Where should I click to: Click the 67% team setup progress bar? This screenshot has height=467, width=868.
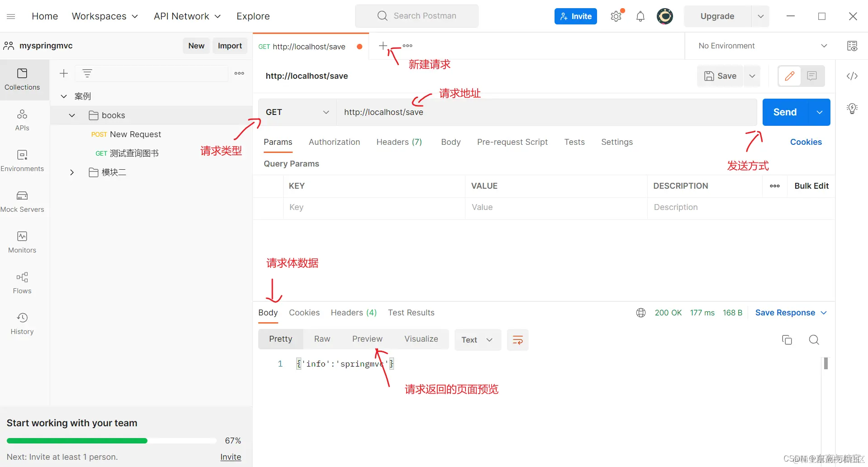[111, 440]
